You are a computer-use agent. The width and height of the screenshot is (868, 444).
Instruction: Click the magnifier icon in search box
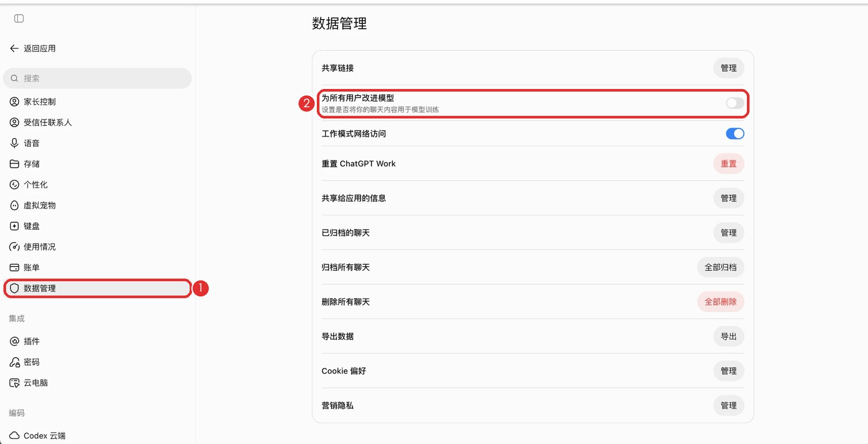tap(15, 78)
